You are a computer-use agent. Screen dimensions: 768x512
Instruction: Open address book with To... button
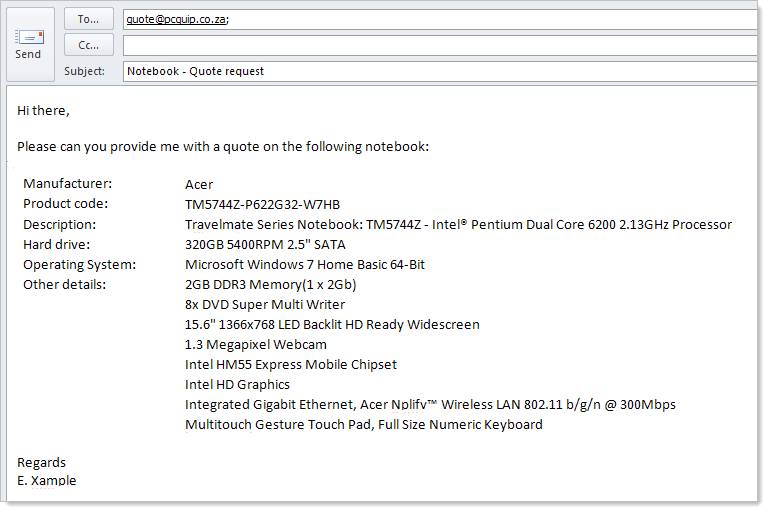[x=88, y=19]
